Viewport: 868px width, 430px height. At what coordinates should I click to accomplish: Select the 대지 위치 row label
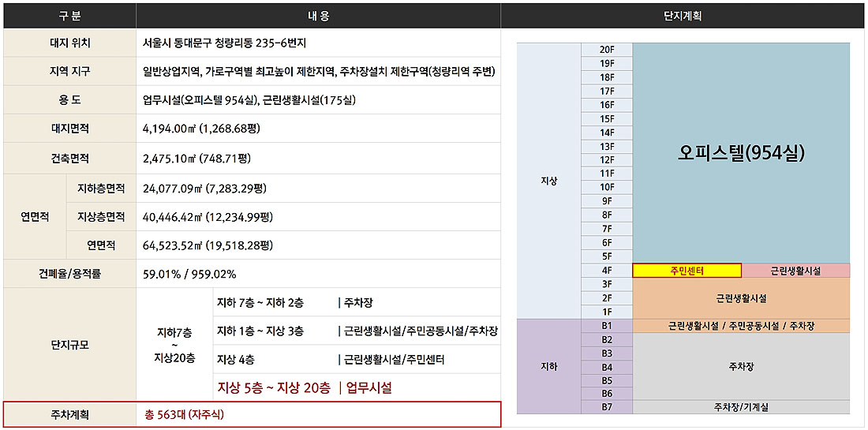point(69,43)
